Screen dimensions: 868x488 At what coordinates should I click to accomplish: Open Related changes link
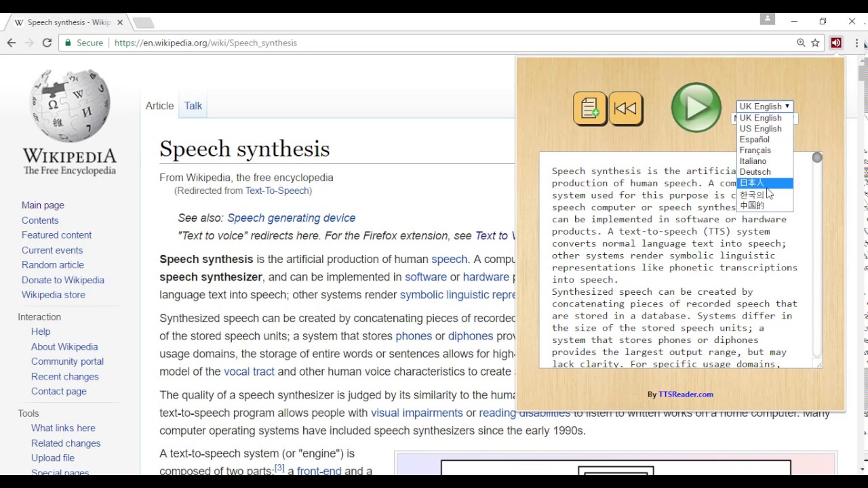(x=66, y=443)
